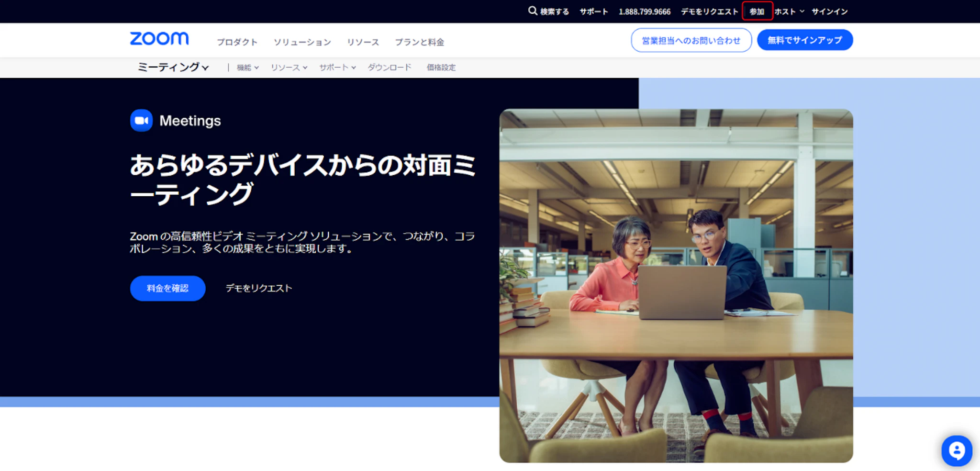Go to the ダウンロード page link
The height and width of the screenshot is (471, 980).
click(389, 67)
